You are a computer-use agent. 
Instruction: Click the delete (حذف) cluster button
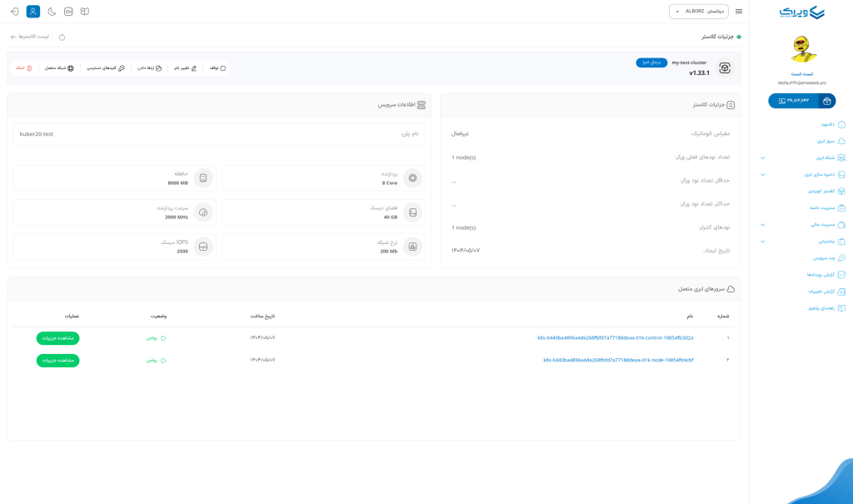[24, 68]
